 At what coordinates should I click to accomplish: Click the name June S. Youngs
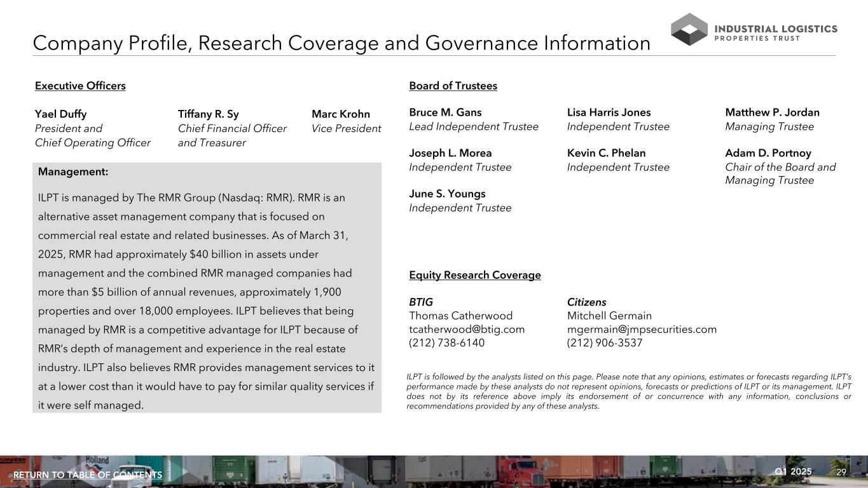pos(447,194)
